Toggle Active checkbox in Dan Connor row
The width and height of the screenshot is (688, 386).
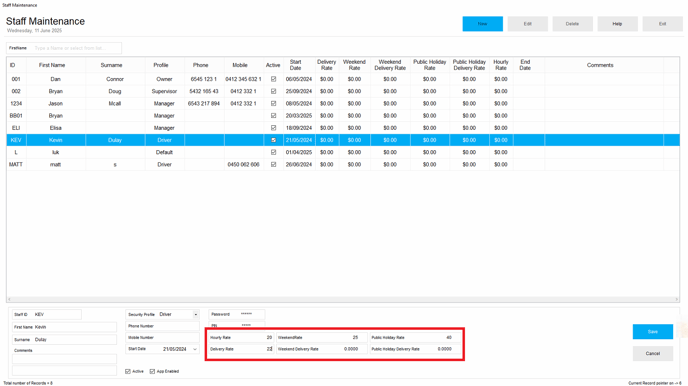273,79
